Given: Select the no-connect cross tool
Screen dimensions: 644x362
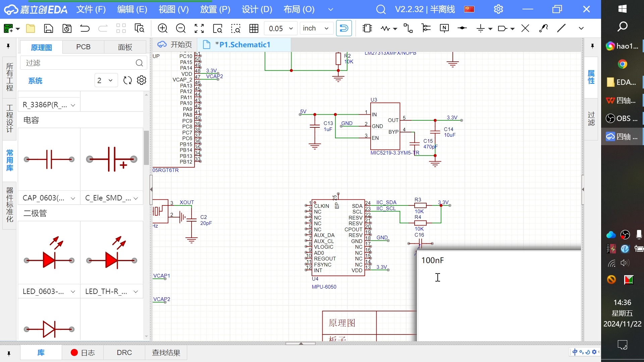Looking at the screenshot, I should (526, 28).
